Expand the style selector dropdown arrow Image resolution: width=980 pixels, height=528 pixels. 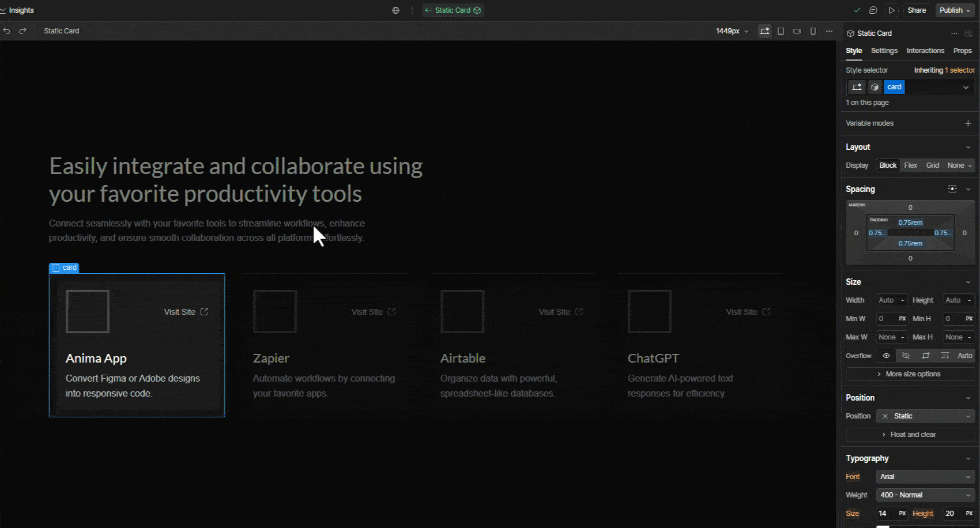point(966,87)
